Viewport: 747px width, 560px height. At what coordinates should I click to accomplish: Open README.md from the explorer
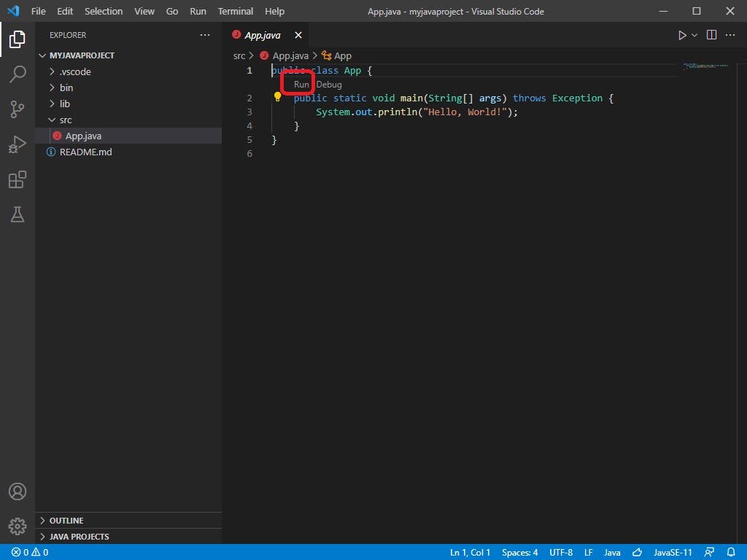pyautogui.click(x=85, y=152)
